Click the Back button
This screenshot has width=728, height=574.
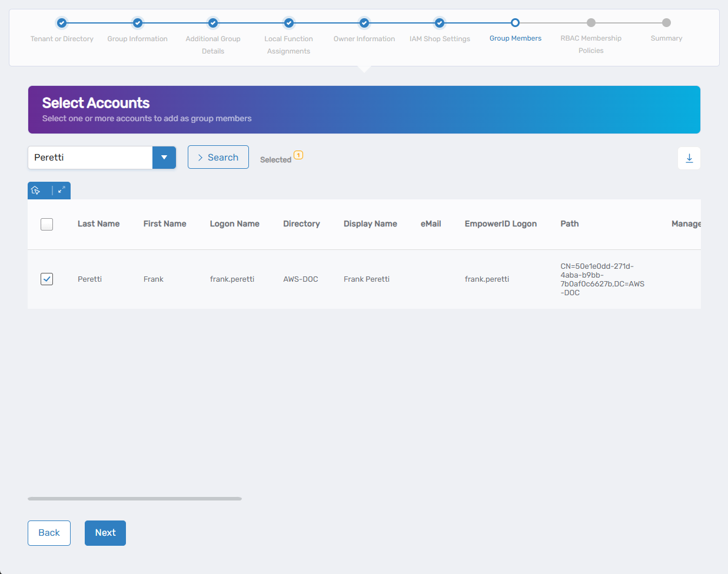[x=49, y=533]
